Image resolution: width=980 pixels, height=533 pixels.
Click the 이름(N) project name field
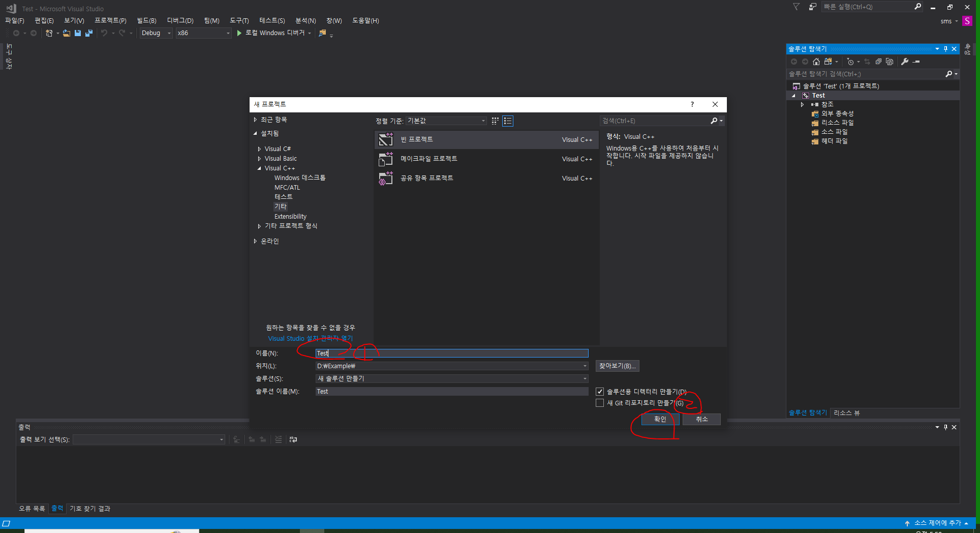[452, 353]
